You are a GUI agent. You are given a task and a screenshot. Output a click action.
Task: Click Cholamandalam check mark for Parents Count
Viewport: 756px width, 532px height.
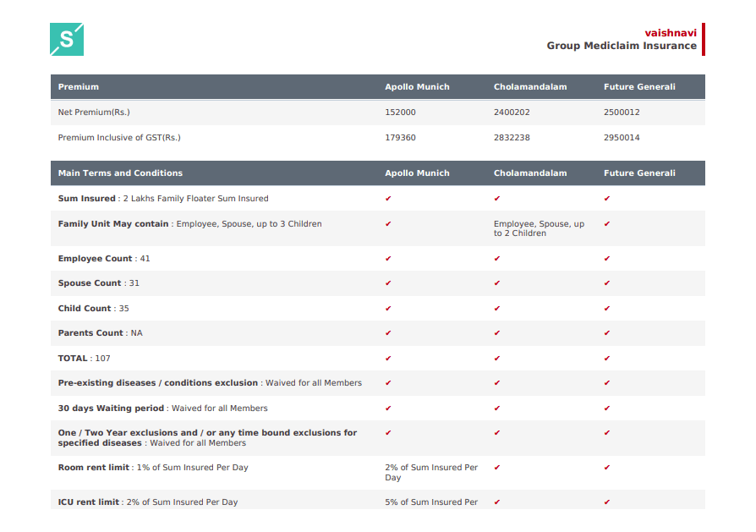pos(497,332)
